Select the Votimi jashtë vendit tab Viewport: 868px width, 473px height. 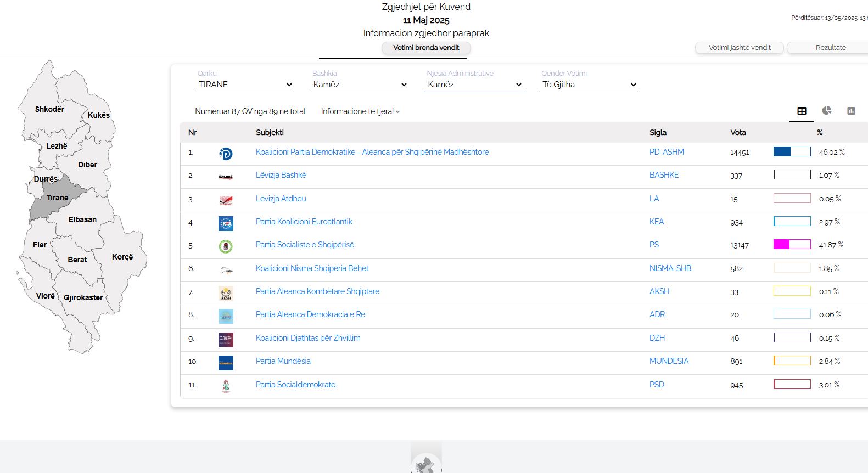739,48
